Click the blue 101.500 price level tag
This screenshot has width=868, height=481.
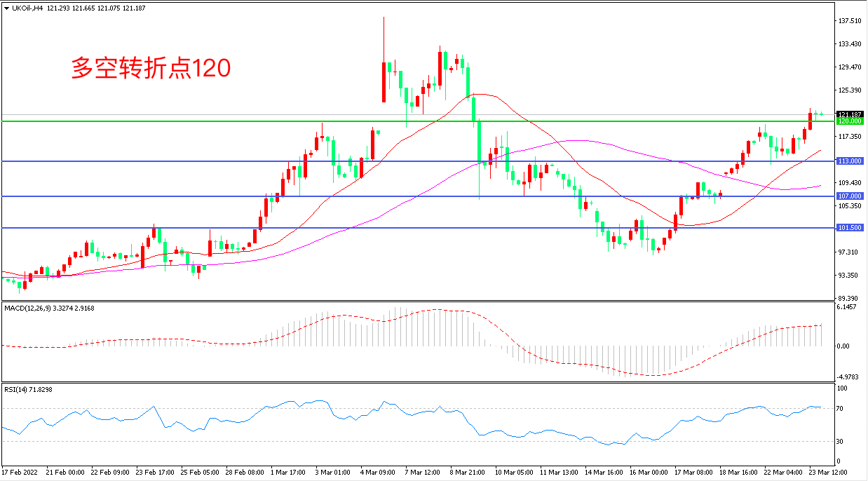pyautogui.click(x=849, y=228)
